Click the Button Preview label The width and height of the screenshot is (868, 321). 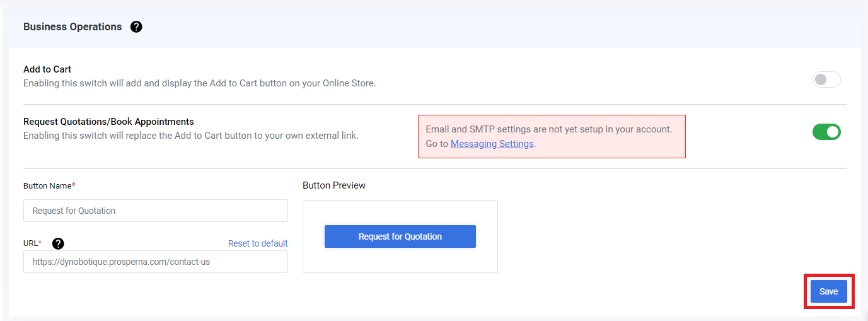[334, 185]
